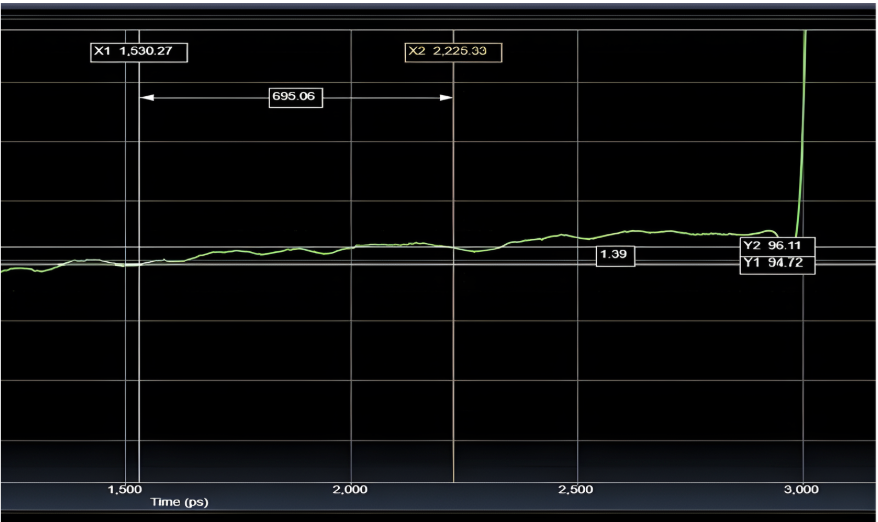Click left arrowhead of the 695.06 span

(146, 97)
